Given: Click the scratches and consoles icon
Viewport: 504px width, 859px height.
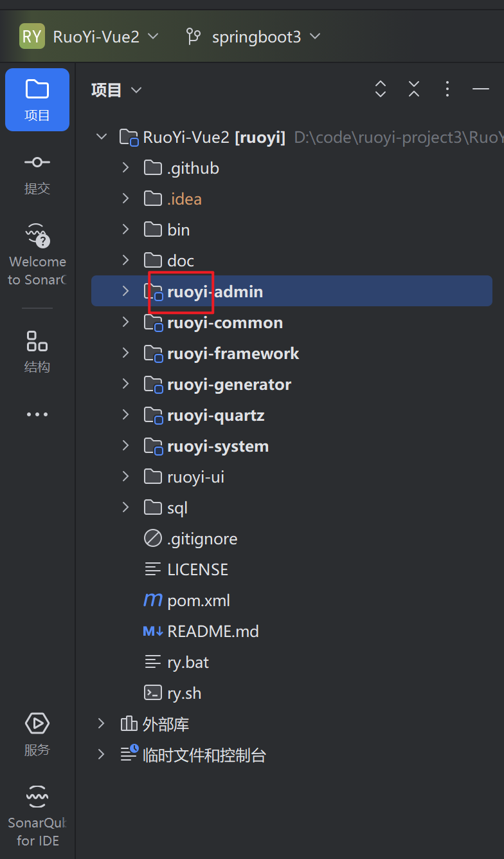Looking at the screenshot, I should pos(129,753).
